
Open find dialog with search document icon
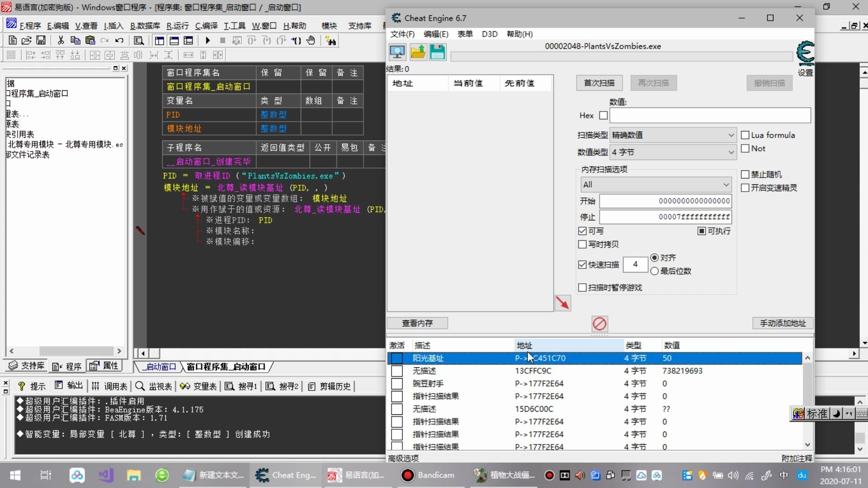coord(138,40)
